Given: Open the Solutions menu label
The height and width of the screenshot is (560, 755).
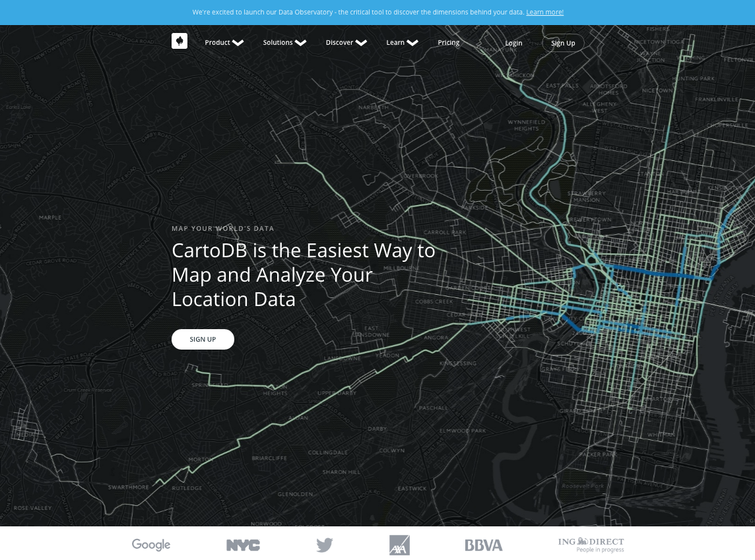Looking at the screenshot, I should point(278,42).
